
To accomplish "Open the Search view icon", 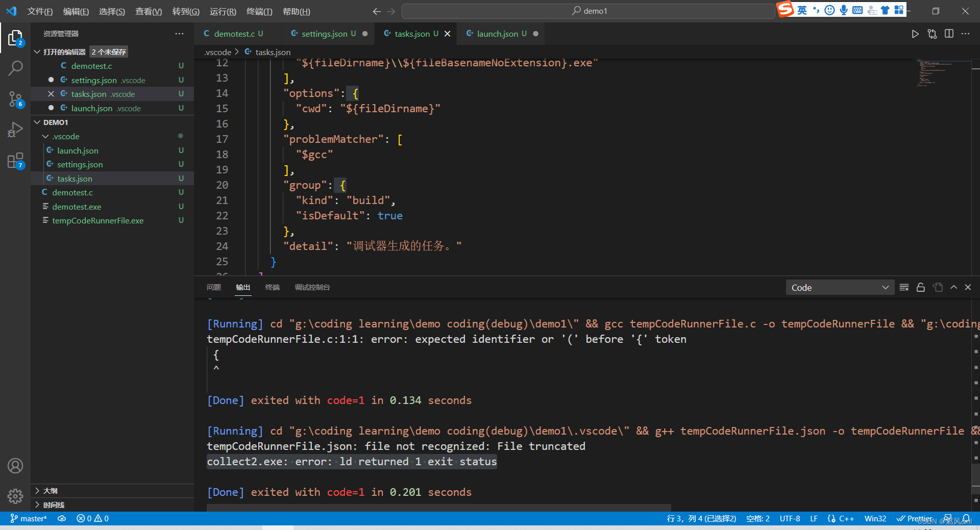I will pyautogui.click(x=15, y=68).
